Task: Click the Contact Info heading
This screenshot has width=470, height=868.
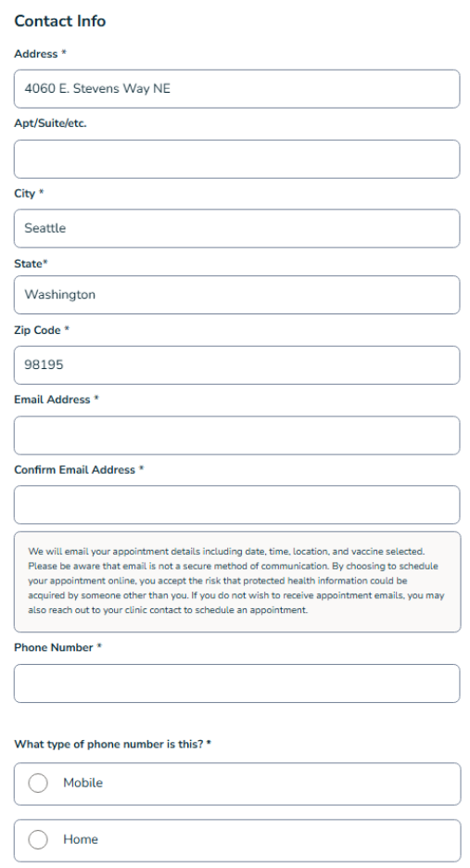Action: click(59, 21)
